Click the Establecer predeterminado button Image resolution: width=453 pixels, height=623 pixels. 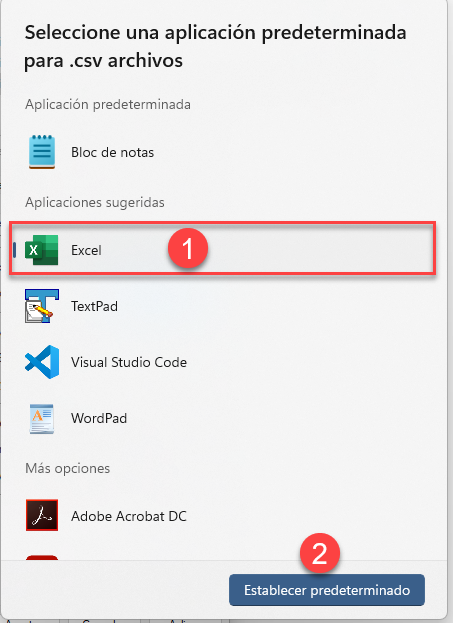pos(327,590)
